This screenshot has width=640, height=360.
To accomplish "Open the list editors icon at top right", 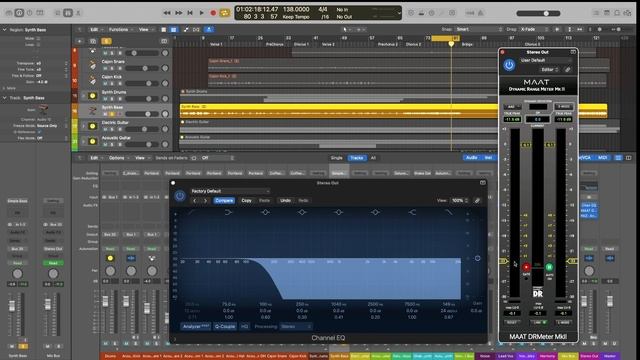I will [x=596, y=13].
